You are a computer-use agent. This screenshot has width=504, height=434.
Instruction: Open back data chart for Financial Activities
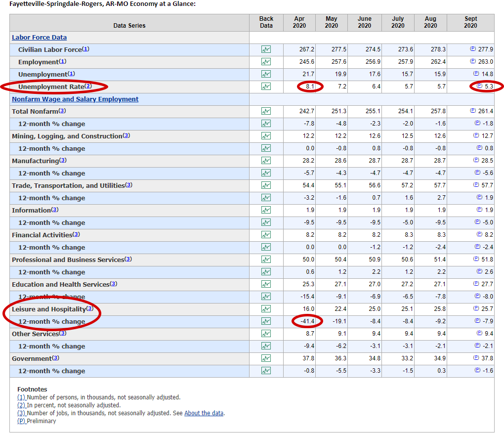pyautogui.click(x=266, y=235)
